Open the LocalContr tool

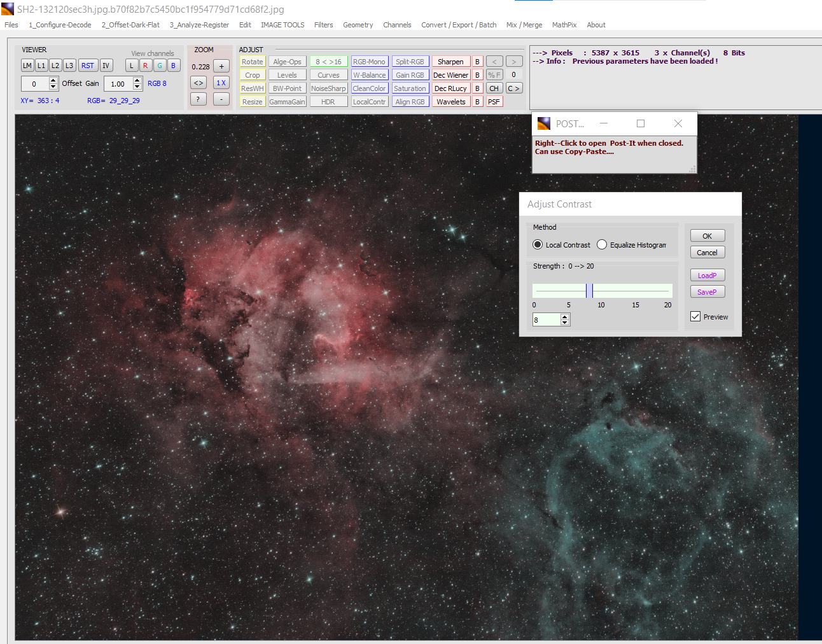370,102
